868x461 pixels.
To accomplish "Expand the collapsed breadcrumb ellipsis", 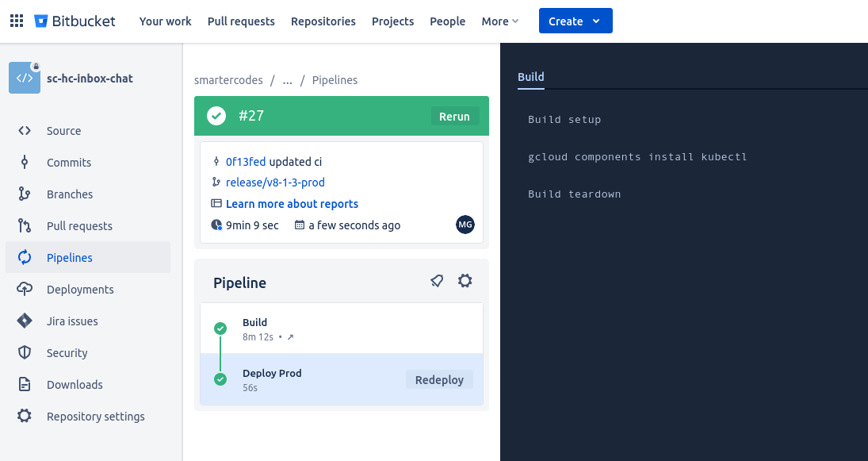I will tap(287, 80).
